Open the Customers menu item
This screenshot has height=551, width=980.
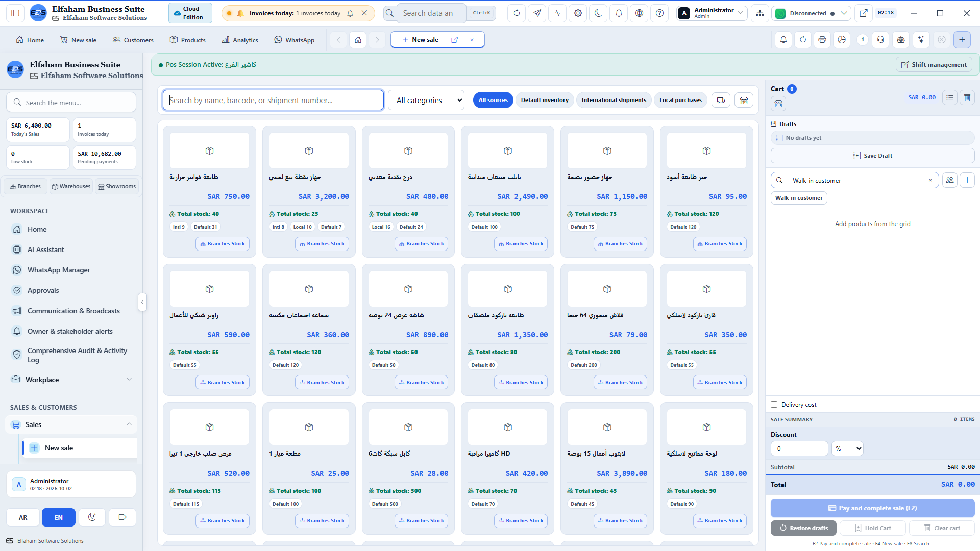tap(133, 40)
